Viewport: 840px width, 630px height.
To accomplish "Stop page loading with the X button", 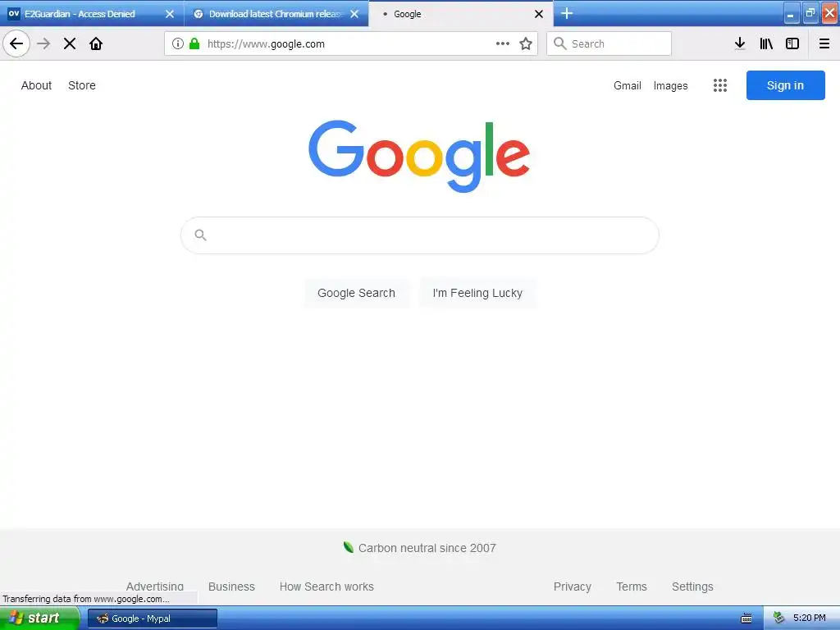I will coord(70,43).
